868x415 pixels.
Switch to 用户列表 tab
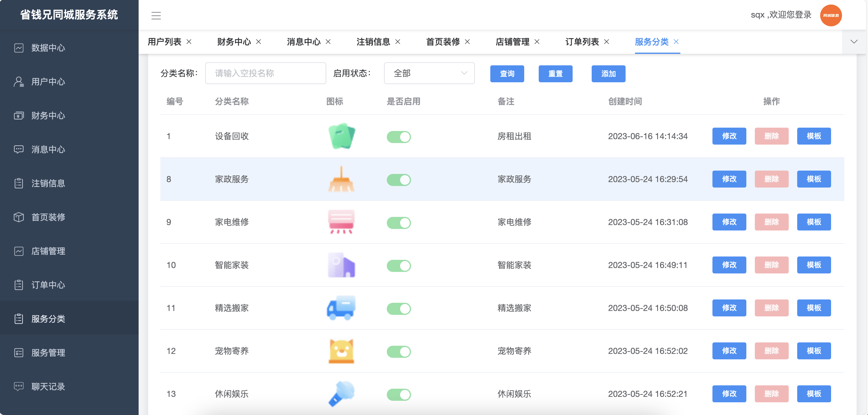point(164,42)
